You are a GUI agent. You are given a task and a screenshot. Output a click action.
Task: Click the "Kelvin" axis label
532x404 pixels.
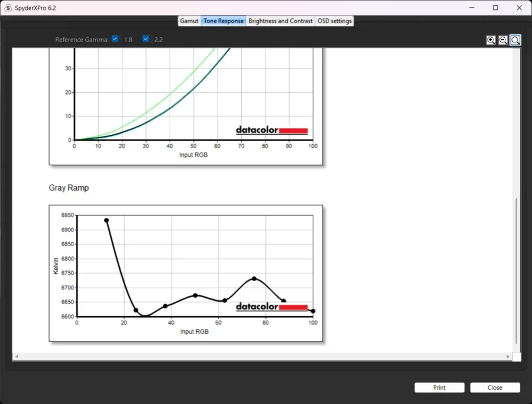pyautogui.click(x=56, y=266)
